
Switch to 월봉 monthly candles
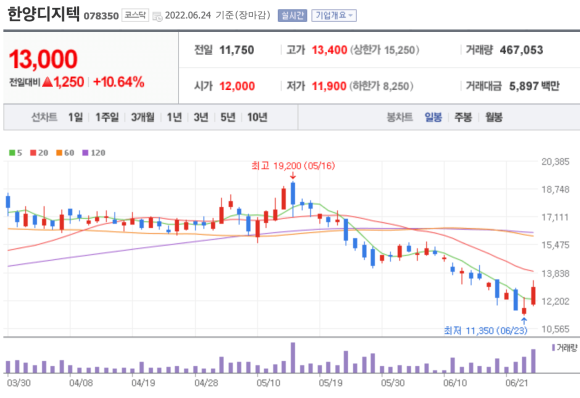494,117
